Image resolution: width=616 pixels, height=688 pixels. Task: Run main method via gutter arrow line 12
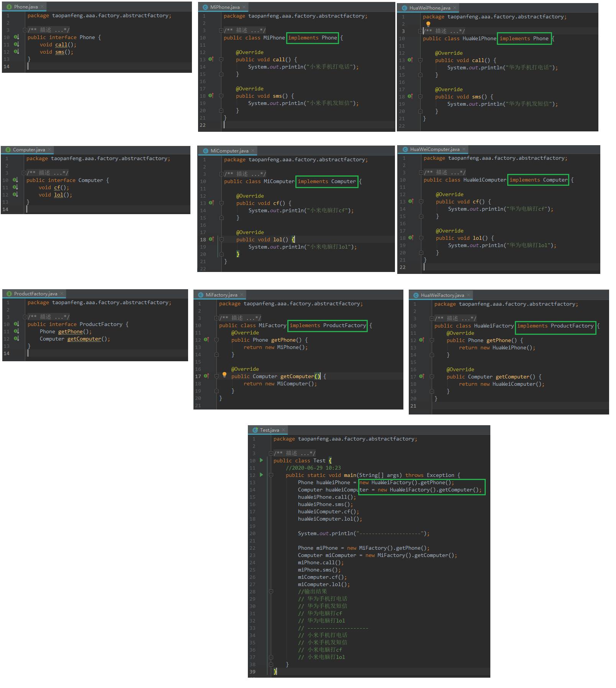coord(262,475)
